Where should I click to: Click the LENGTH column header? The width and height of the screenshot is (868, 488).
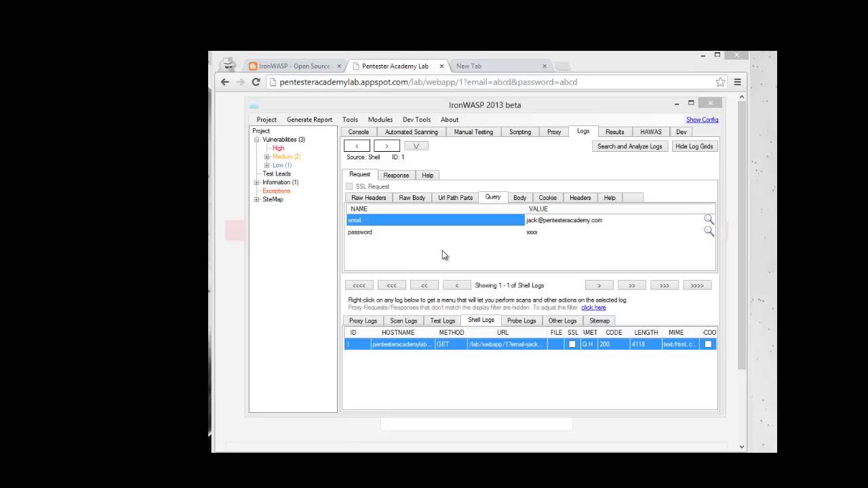(646, 333)
